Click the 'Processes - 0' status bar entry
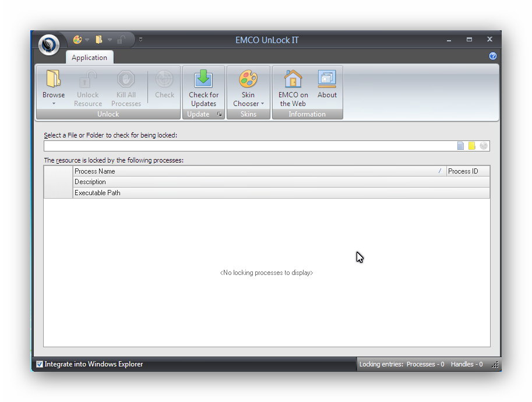 pyautogui.click(x=425, y=364)
